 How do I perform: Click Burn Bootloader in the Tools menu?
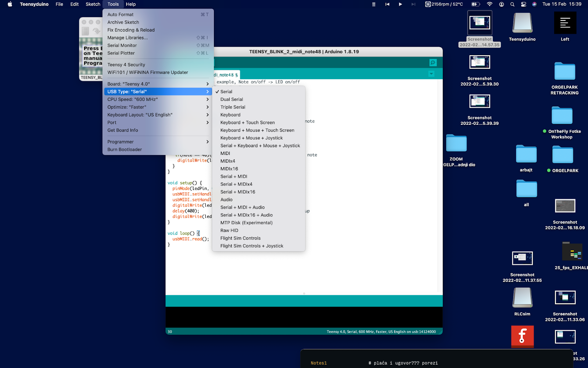click(124, 149)
